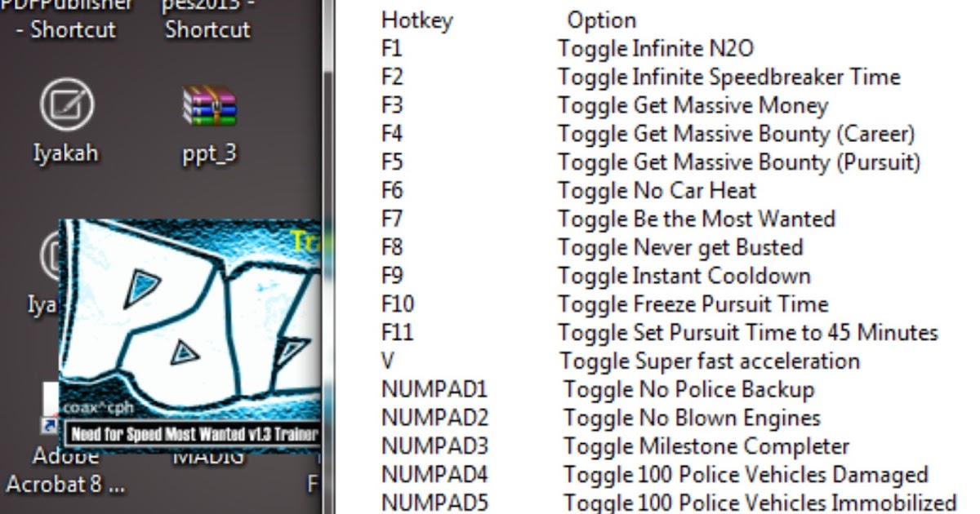Select Toggle Never get Busted option
This screenshot has width=980, height=514.
(680, 247)
